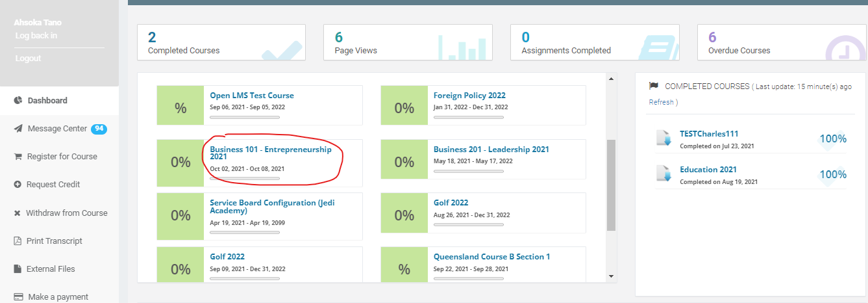
Task: Click the External Files document icon
Action: [18, 269]
